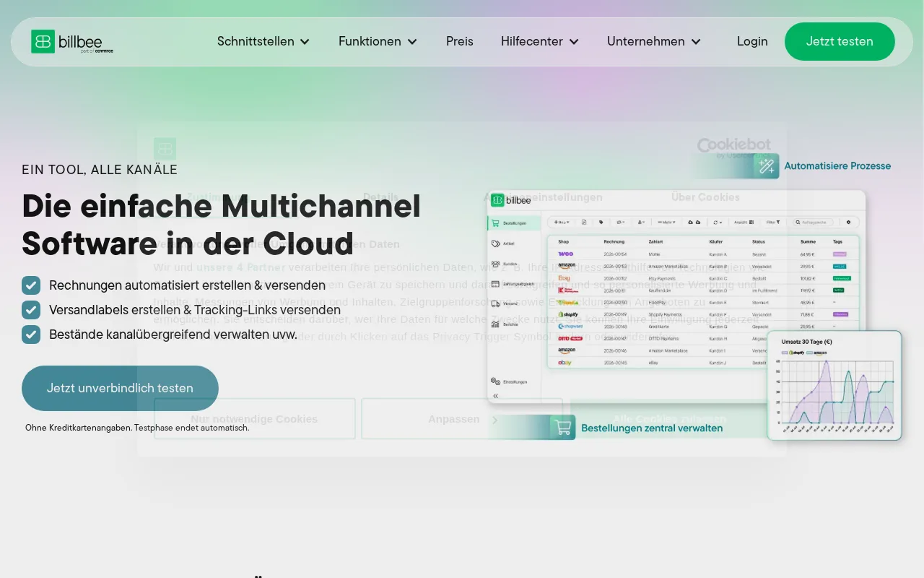Click the Einstellungen gears icon in dashboard sidebar
This screenshot has width=924, height=578.
[x=495, y=381]
